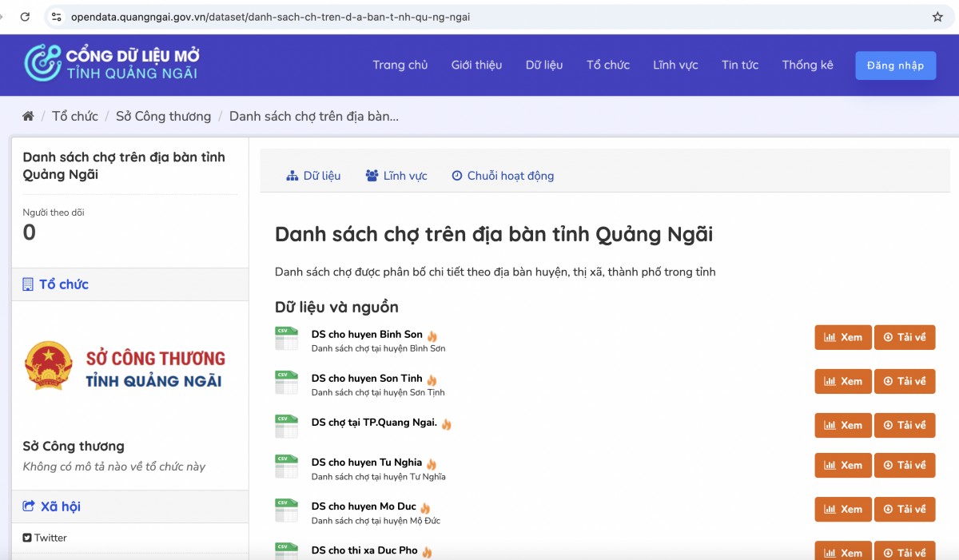Open the Twitter icon in the sidebar

29,537
